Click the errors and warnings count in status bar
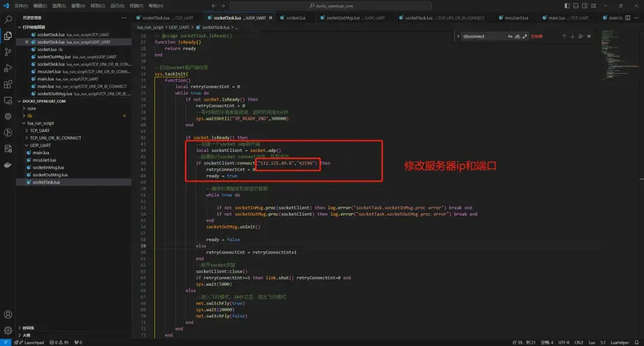The image size is (644, 346). [59, 342]
